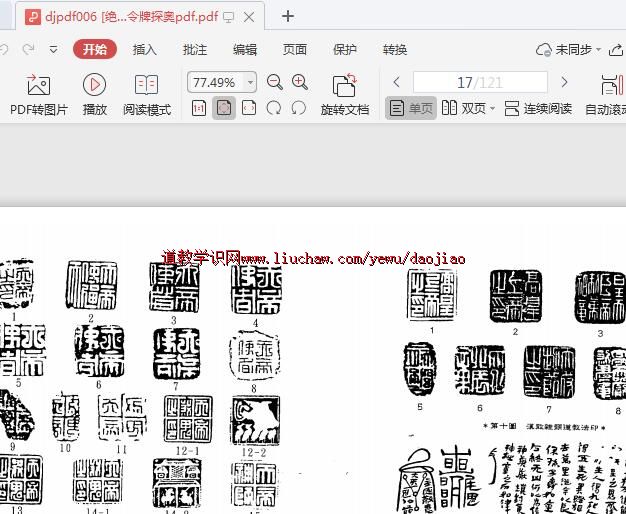The image size is (626, 514).
Task: Edit the page number field
Action: coord(480,82)
